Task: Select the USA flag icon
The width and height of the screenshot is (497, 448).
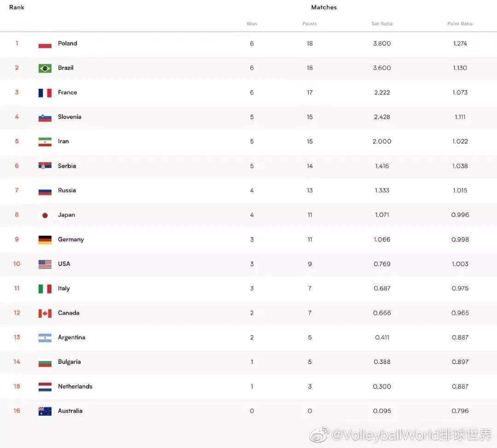Action: pos(45,264)
